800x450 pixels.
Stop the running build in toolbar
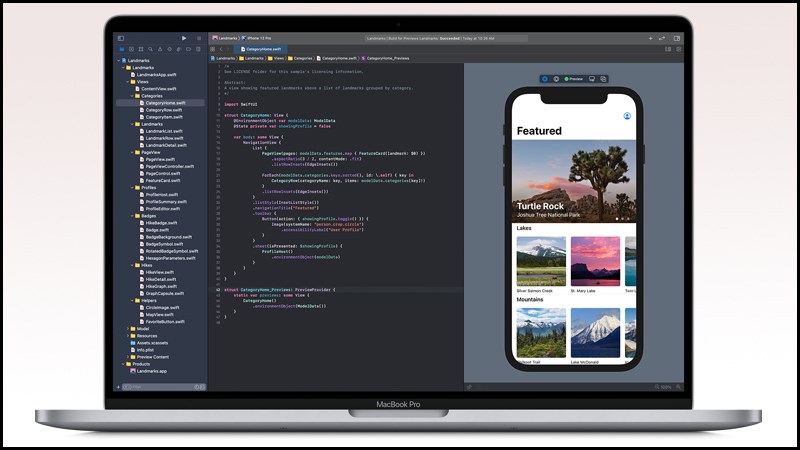click(x=199, y=38)
